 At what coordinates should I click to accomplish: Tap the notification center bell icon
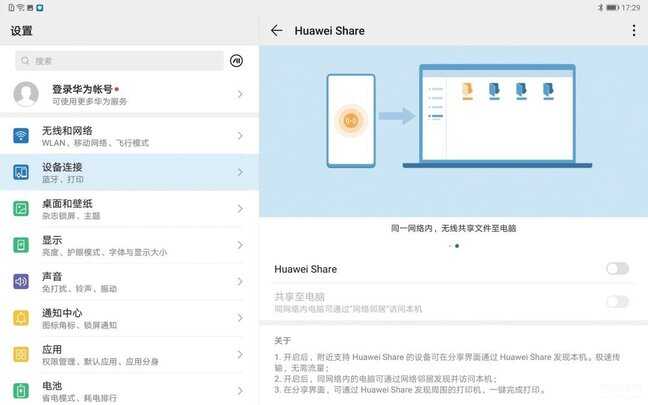pyautogui.click(x=21, y=318)
